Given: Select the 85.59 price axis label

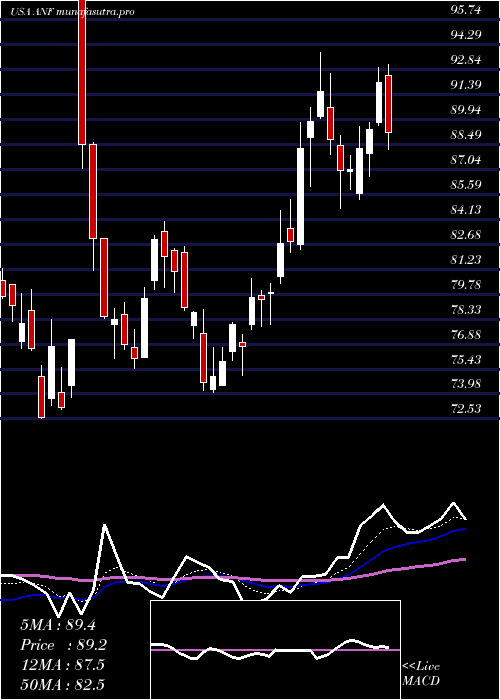Looking at the screenshot, I should tap(466, 185).
